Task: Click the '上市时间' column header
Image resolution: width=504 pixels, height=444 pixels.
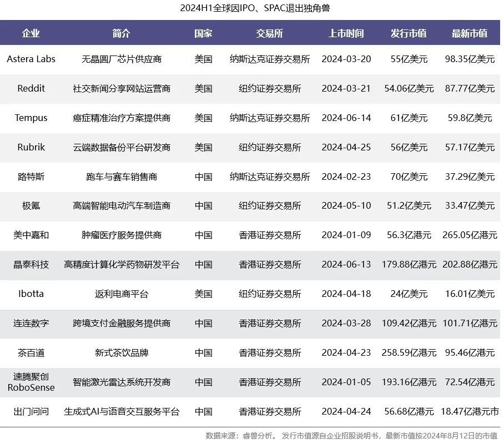Action: tap(346, 33)
